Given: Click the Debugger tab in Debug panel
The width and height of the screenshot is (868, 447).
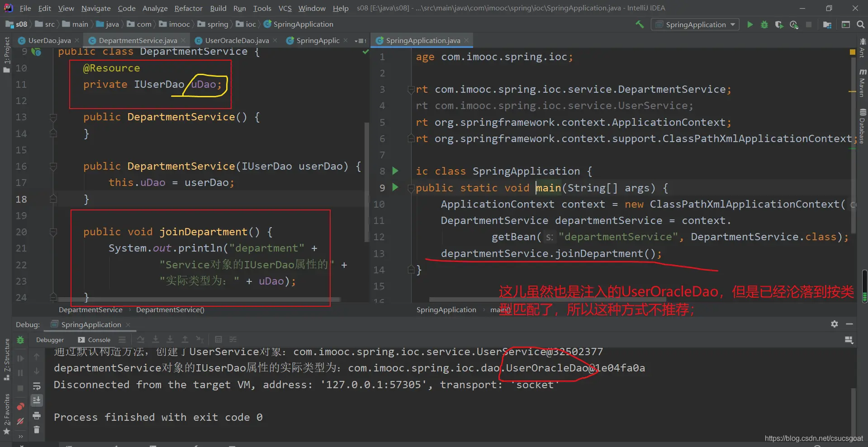Looking at the screenshot, I should 50,340.
